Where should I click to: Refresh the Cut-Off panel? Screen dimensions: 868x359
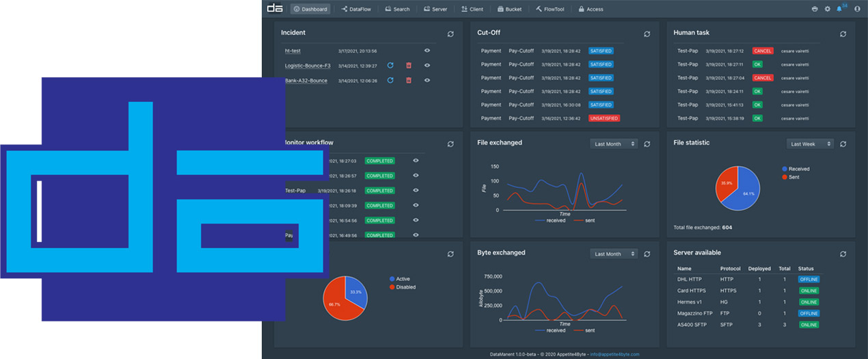click(647, 34)
